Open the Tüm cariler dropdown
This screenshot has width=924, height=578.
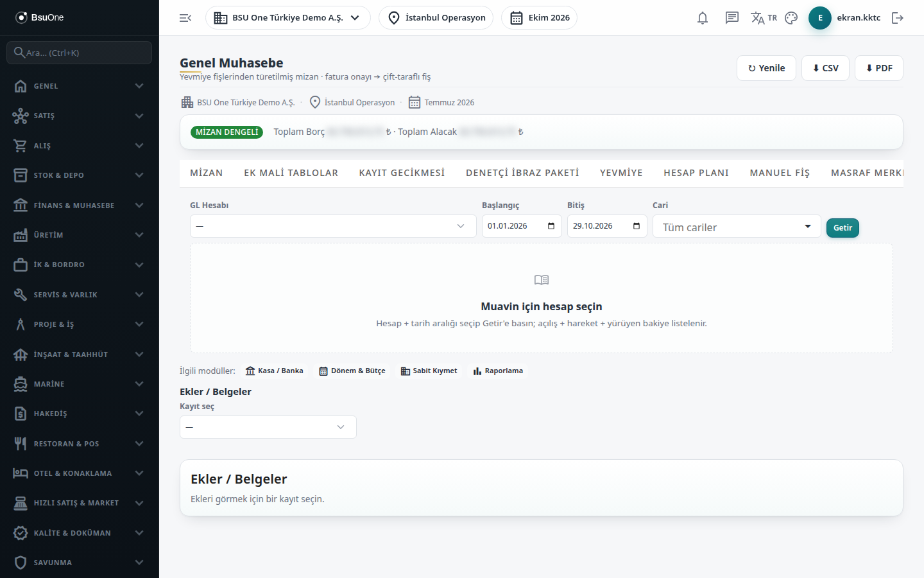(737, 226)
